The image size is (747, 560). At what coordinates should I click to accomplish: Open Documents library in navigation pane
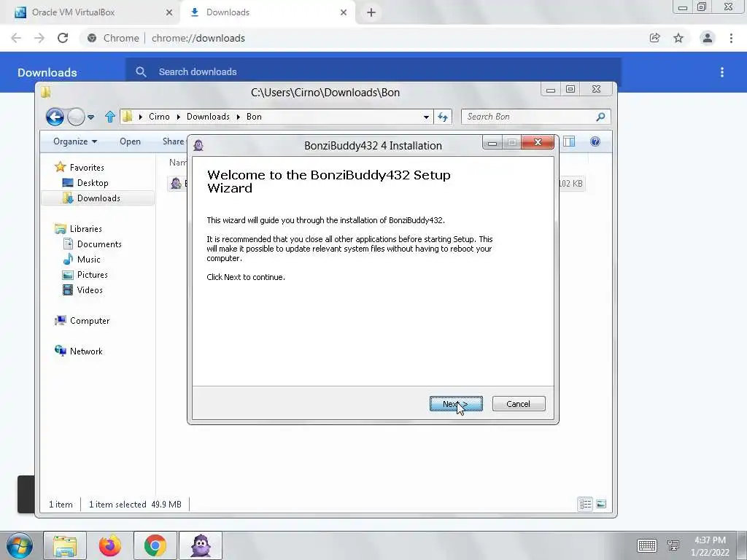(x=99, y=244)
